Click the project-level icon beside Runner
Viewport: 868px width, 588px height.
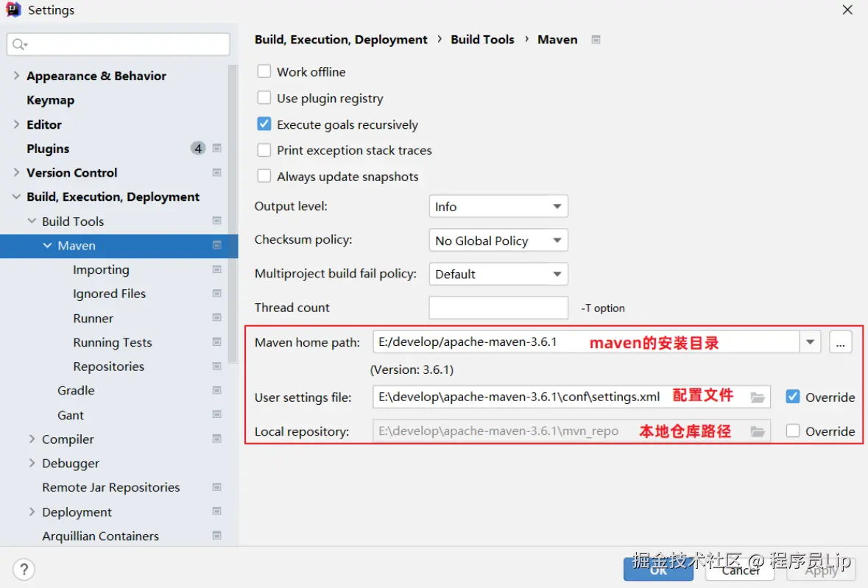[217, 318]
